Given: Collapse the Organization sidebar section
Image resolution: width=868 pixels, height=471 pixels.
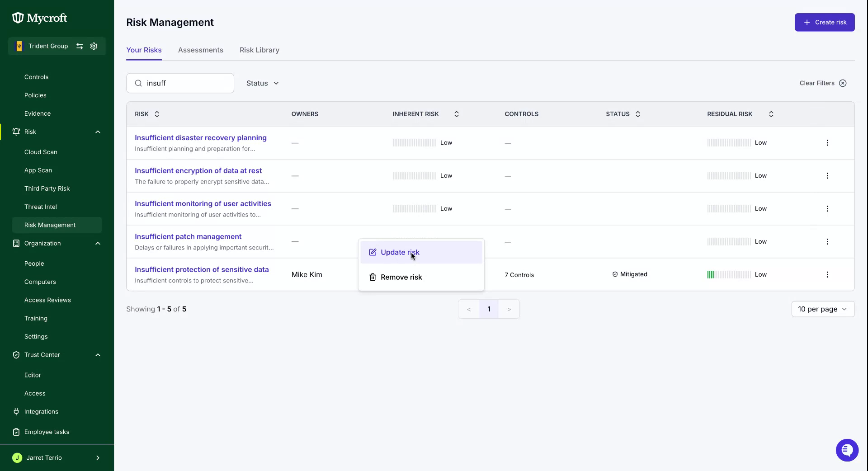Looking at the screenshot, I should click(98, 243).
